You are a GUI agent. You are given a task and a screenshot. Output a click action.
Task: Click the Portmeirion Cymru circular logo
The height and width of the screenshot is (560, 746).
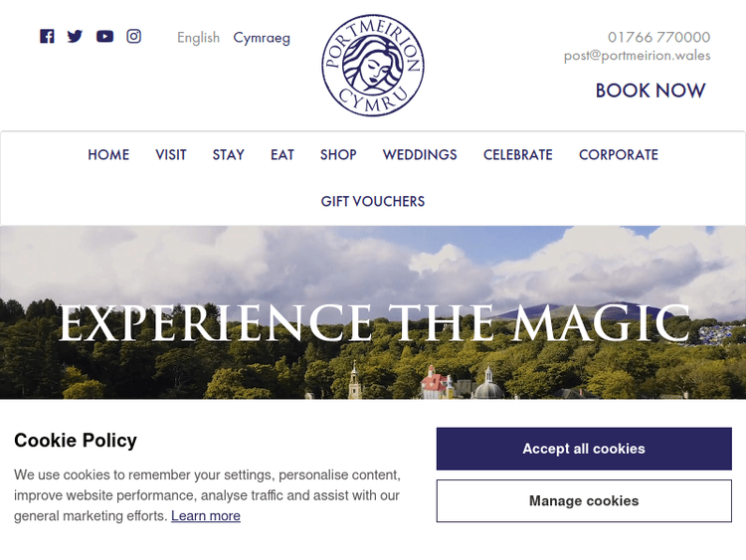click(373, 65)
